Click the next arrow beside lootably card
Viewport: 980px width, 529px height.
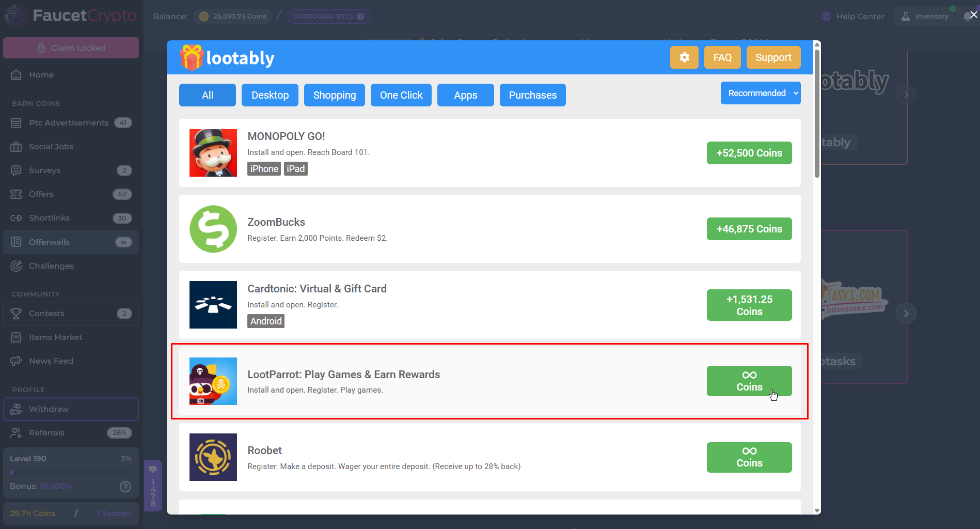[906, 95]
